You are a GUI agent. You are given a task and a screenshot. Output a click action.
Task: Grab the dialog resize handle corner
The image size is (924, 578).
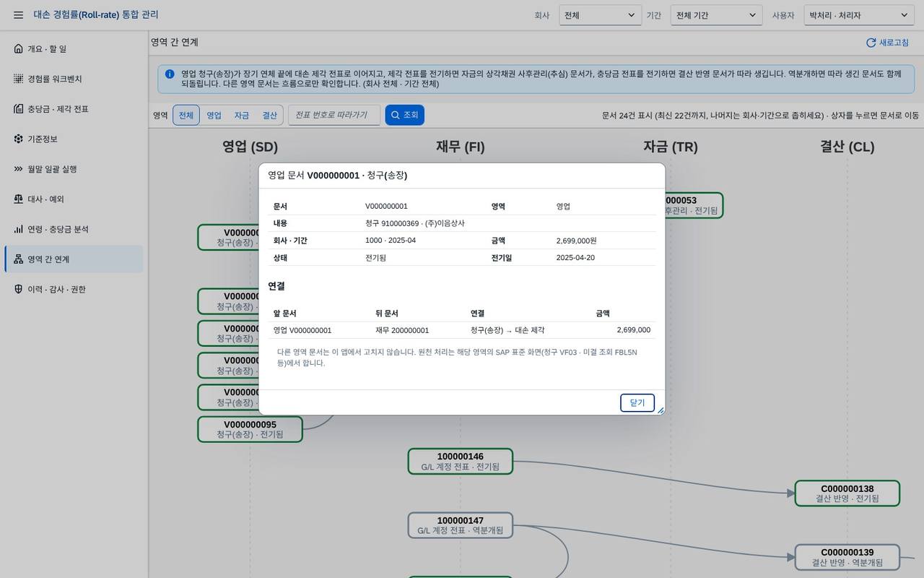click(x=660, y=410)
